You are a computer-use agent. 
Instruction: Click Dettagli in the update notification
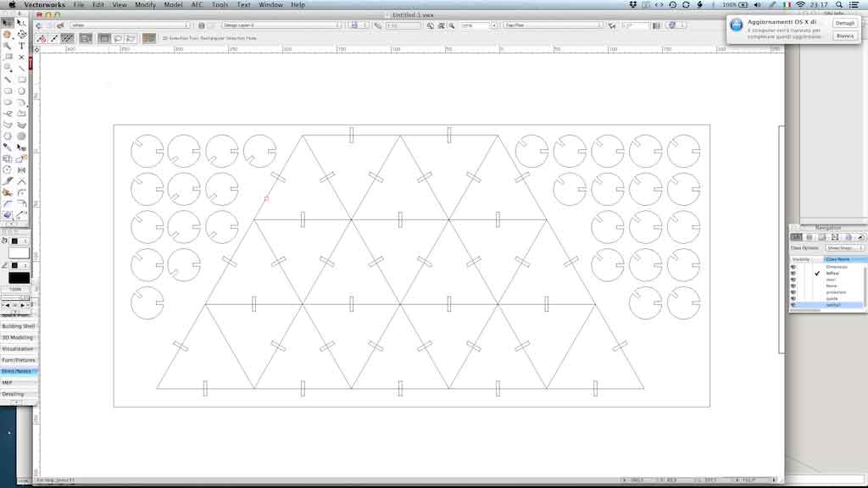click(x=845, y=23)
